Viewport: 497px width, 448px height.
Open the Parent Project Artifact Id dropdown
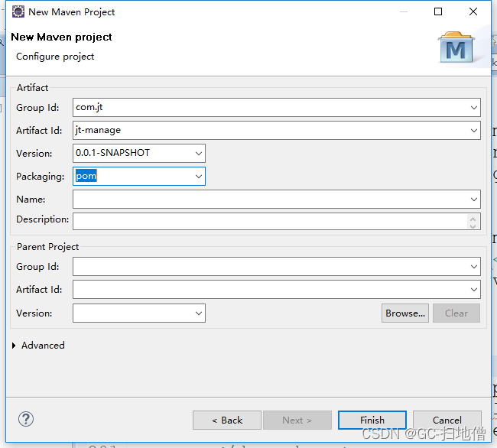click(473, 289)
